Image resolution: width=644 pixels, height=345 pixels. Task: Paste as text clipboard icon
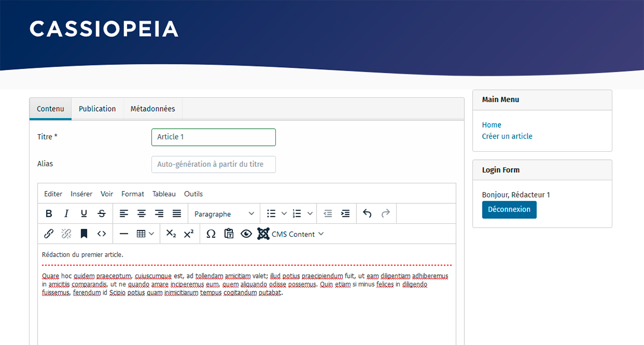229,234
